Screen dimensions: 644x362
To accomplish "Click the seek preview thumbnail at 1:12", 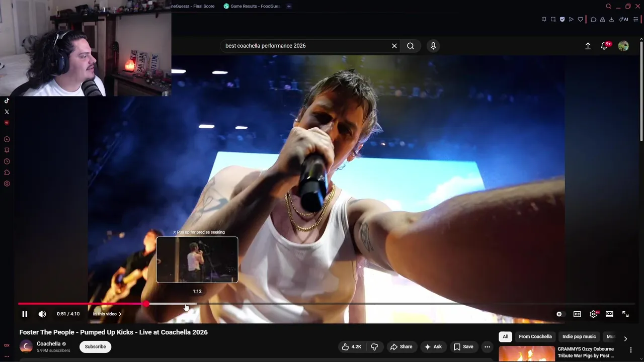I will [x=197, y=260].
